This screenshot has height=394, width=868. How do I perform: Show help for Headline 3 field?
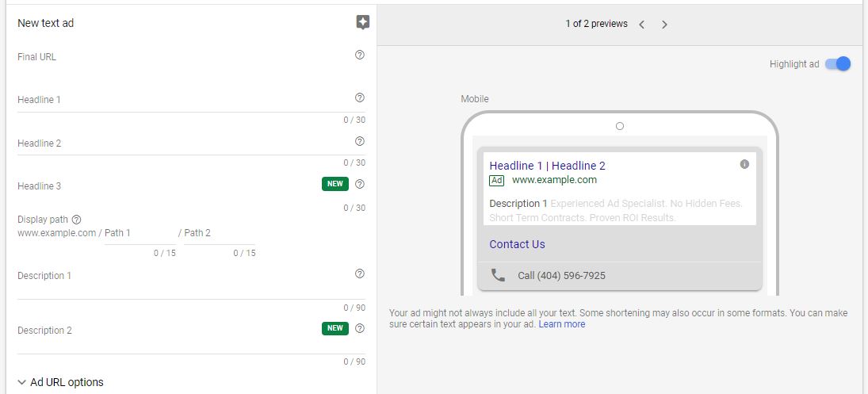360,184
